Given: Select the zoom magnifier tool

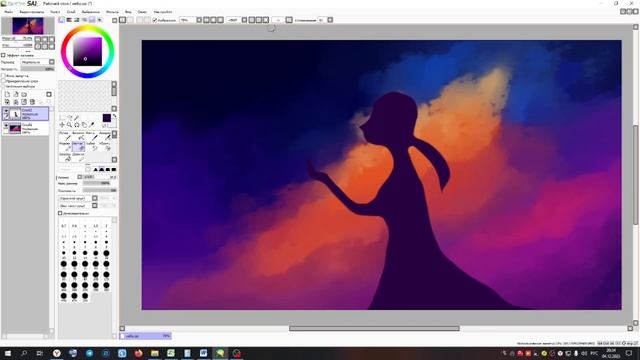Looking at the screenshot, I should click(x=69, y=124).
